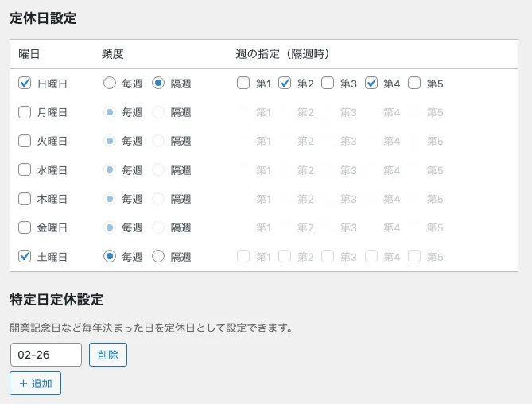Enable the 月曜日 checkbox

click(25, 112)
